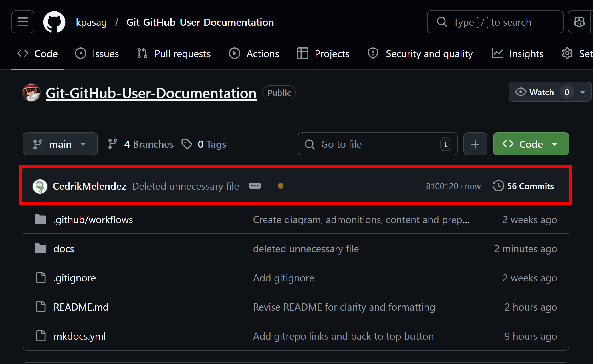Click the plus icon to add a file
Screen dimensions: 593x364
click(475, 144)
